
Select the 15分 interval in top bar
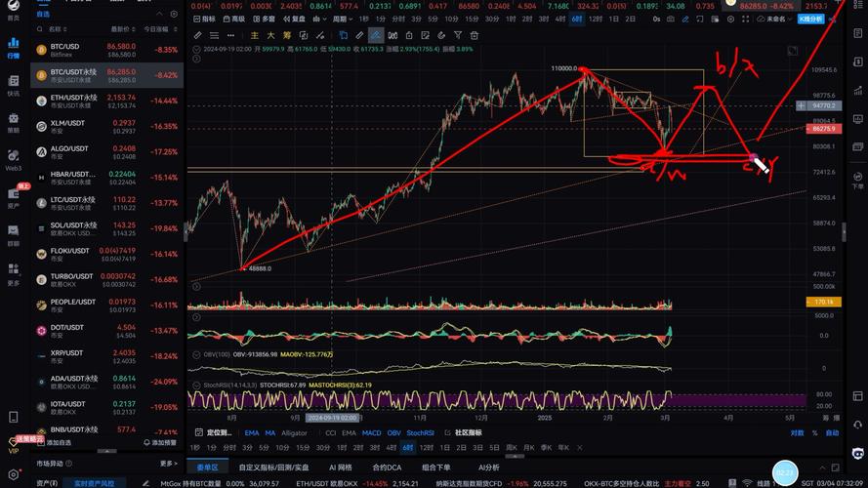click(472, 19)
